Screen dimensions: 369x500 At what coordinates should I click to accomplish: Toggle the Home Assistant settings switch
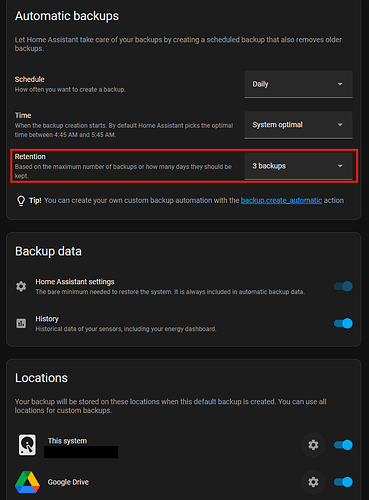coord(343,286)
